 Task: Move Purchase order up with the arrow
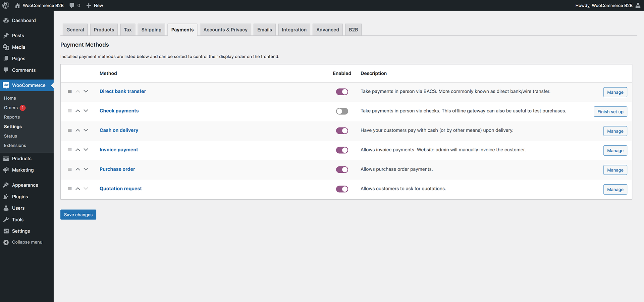tap(77, 169)
